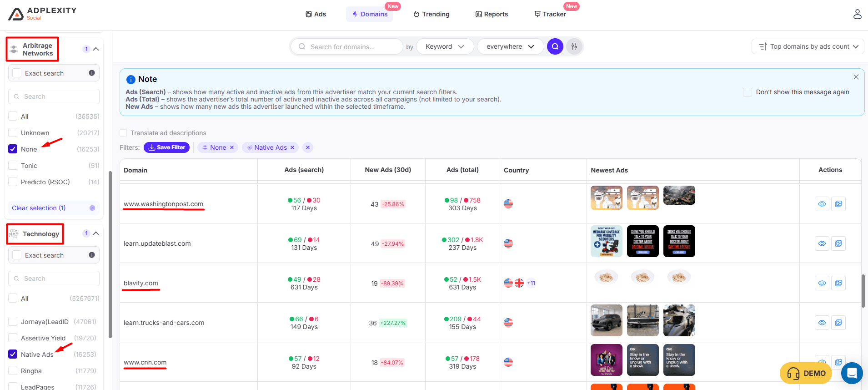Screen dimensions: 868x390
Task: Uncheck the None arbitrage network option
Action: pyautogui.click(x=13, y=149)
